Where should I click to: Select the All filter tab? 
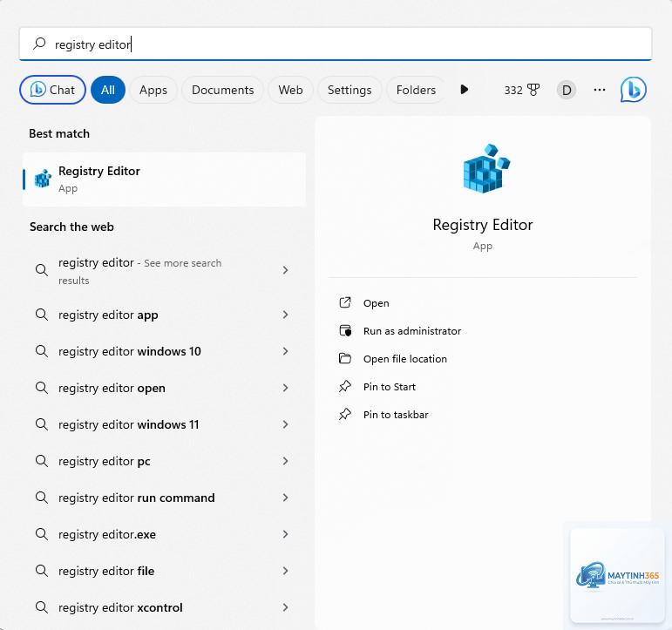coord(108,90)
